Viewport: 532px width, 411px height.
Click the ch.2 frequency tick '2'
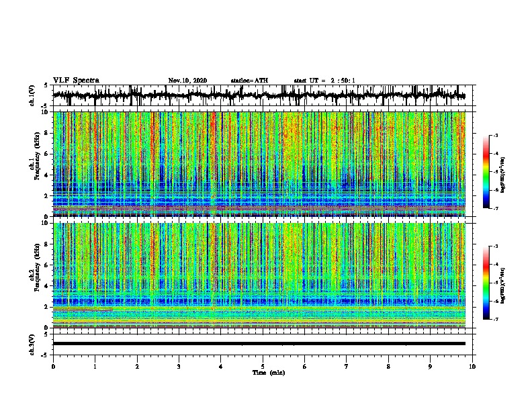click(48, 307)
